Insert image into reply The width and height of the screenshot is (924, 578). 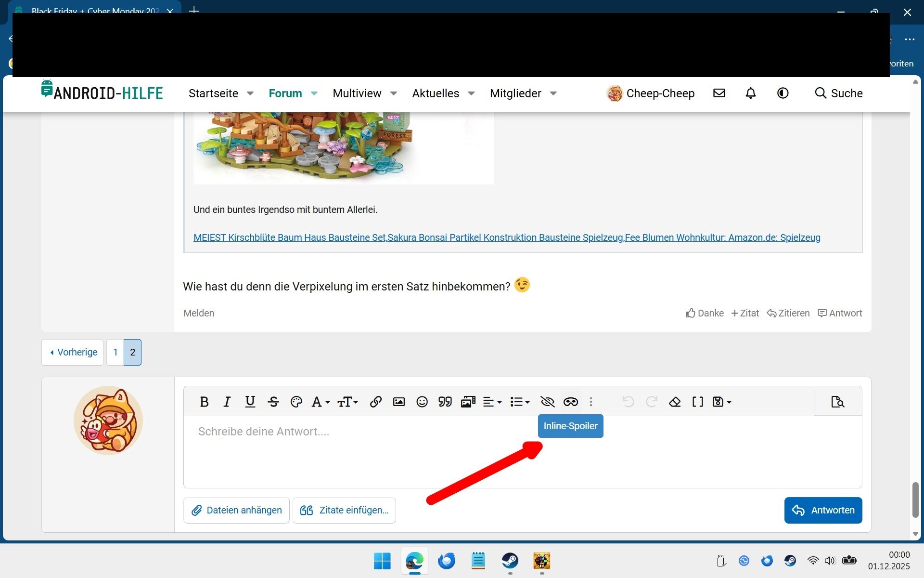coord(399,402)
